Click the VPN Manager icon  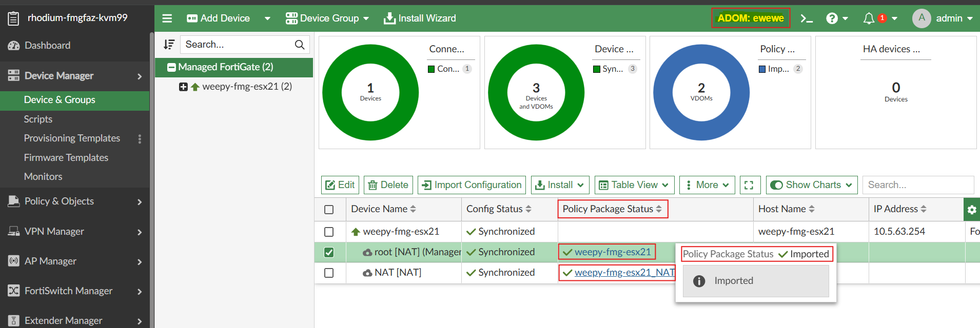14,231
